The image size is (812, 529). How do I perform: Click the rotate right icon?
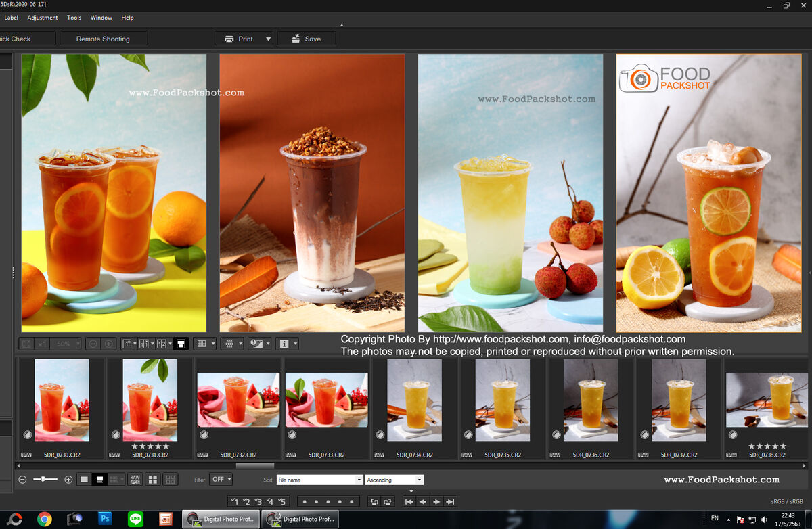[x=388, y=501]
